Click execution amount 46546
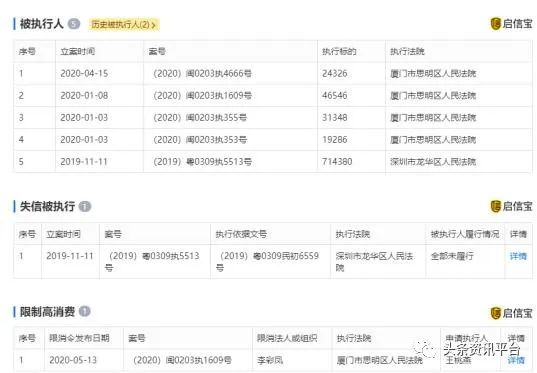Viewport: 537px width, 373px height. pyautogui.click(x=335, y=95)
